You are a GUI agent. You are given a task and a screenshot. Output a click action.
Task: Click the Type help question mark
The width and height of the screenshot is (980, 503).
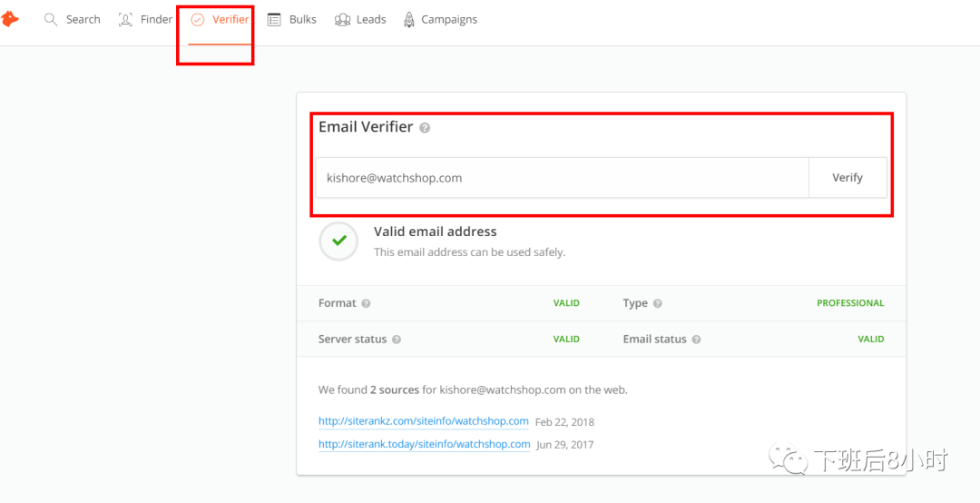pyautogui.click(x=657, y=303)
